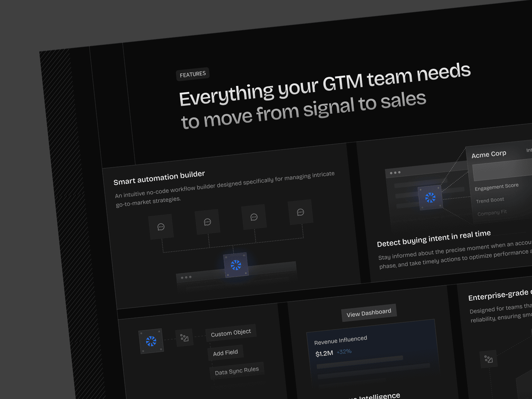The height and width of the screenshot is (399, 532).
Task: Click the first chat bubble icon tile
Action: coord(161,227)
